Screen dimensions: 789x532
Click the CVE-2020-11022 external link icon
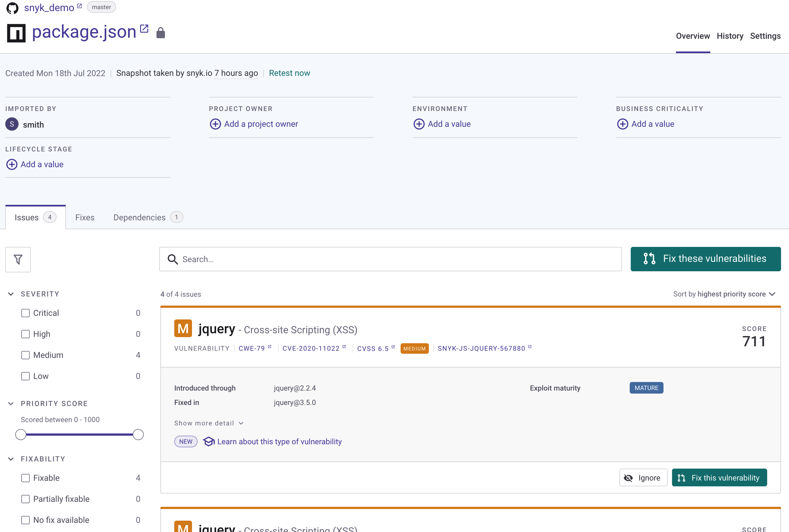point(344,347)
